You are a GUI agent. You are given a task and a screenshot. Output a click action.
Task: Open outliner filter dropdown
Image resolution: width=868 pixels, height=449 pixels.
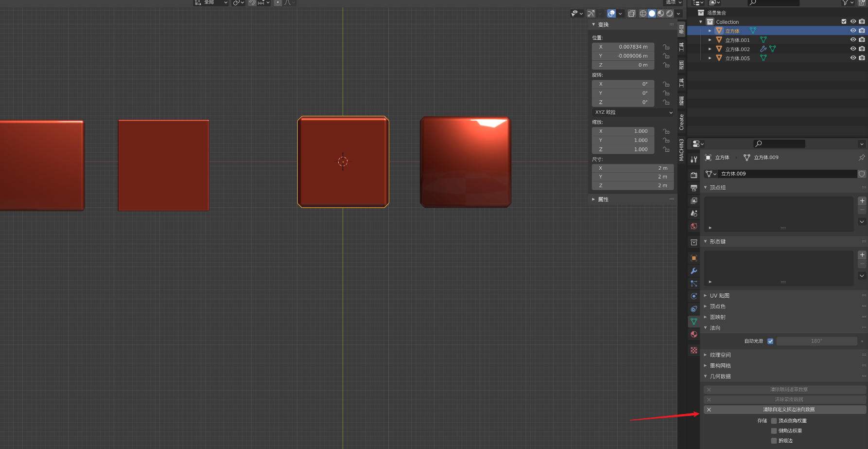848,2
